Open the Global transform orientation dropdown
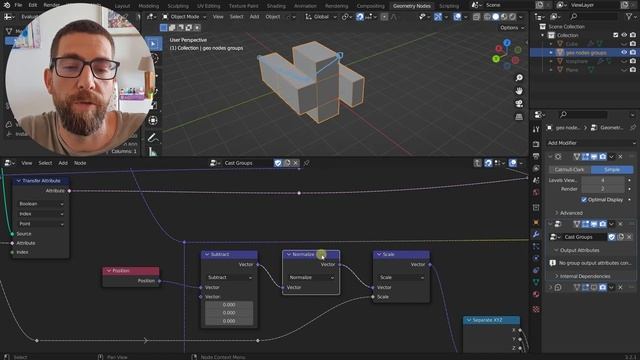This screenshot has height=360, width=640. 321,17
